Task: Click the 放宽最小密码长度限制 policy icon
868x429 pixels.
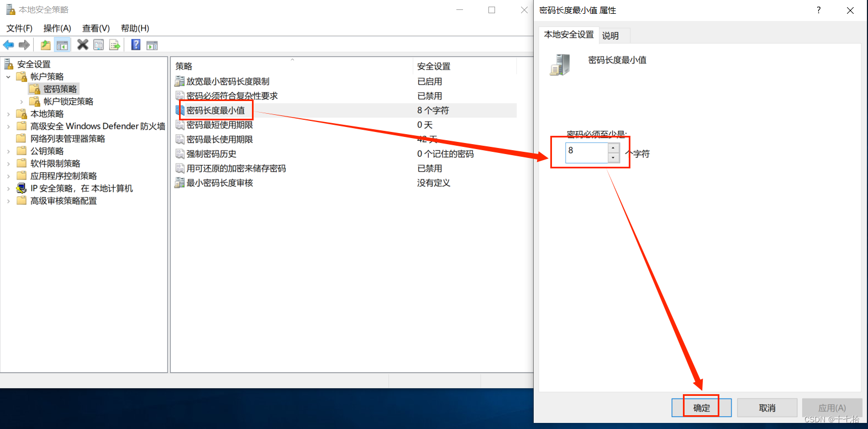Action: (x=180, y=81)
